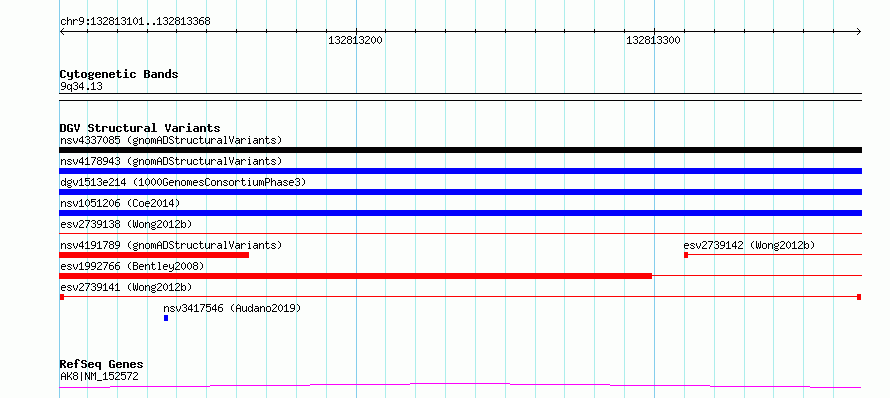Click the AK8|NM_152572 gene label
Screen dimensions: 890x398
[x=99, y=376]
